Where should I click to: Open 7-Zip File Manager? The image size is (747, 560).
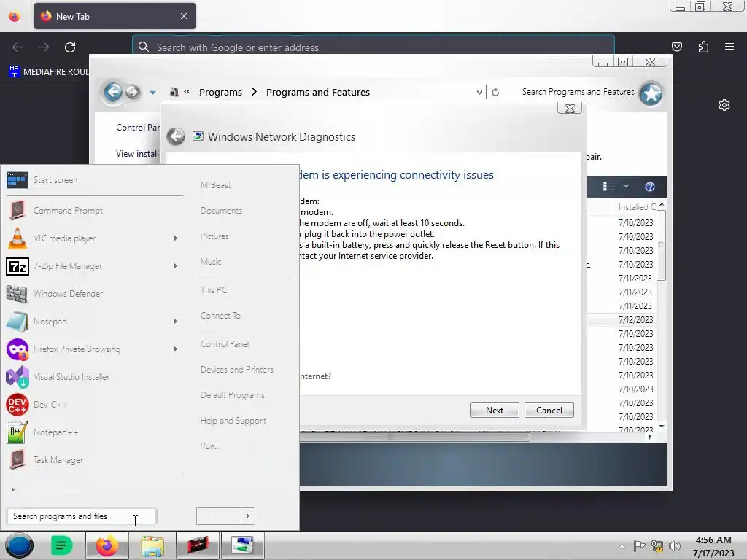(x=94, y=265)
